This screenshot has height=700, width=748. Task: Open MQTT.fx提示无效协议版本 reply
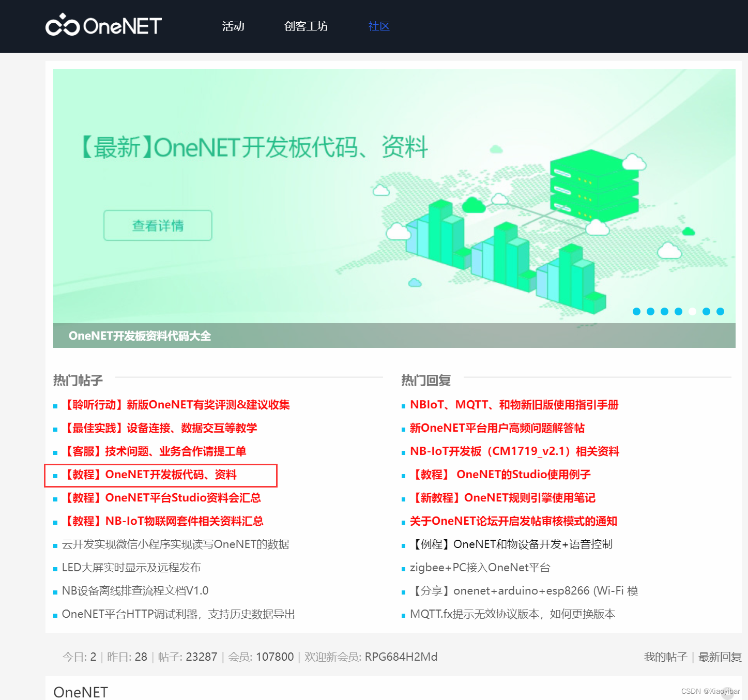point(513,614)
